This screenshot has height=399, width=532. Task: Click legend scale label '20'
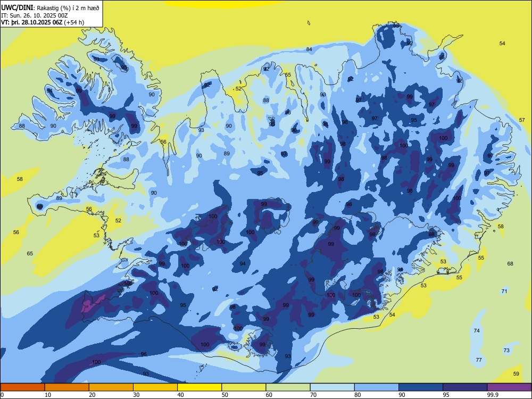pyautogui.click(x=92, y=395)
